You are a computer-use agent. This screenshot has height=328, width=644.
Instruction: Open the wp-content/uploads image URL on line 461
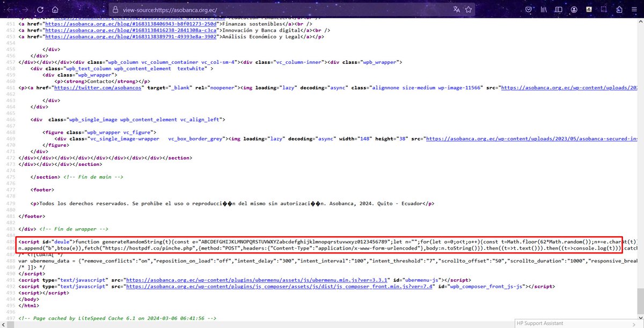tap(570, 87)
